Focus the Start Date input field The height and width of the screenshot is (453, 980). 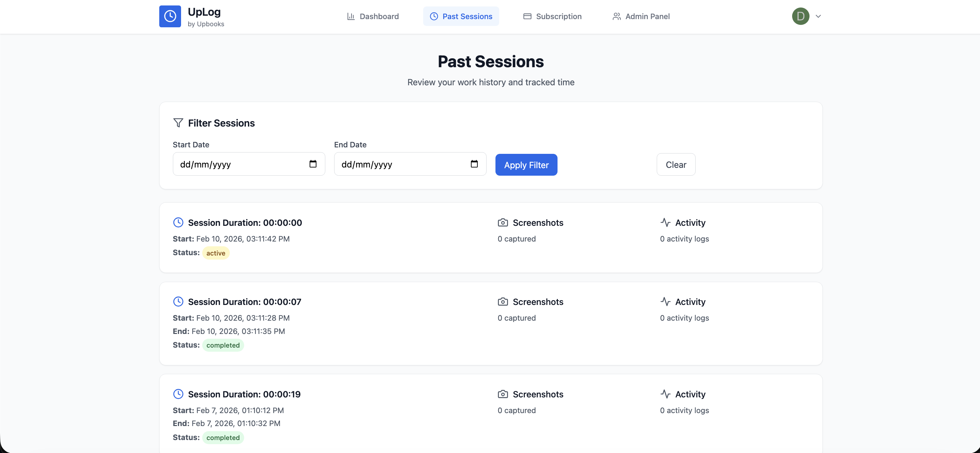coord(240,164)
